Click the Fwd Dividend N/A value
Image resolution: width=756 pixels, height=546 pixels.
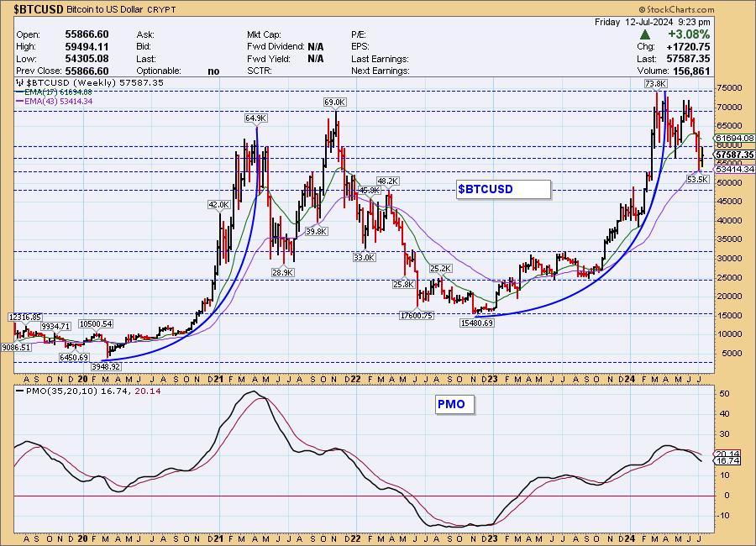(316, 47)
